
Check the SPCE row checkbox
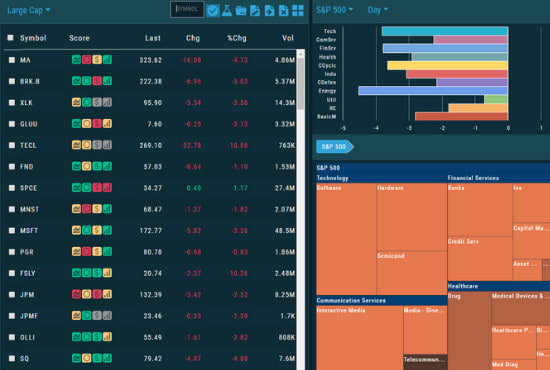click(x=12, y=188)
